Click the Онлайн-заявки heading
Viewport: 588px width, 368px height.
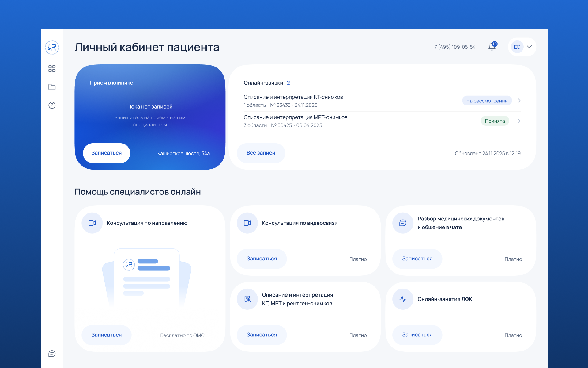(263, 83)
